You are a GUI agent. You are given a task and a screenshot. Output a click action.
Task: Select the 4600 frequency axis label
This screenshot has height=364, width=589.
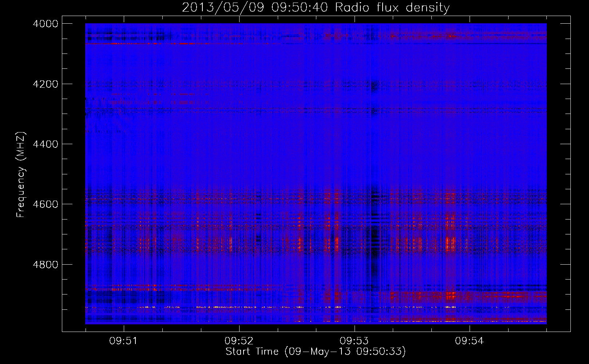click(x=46, y=204)
